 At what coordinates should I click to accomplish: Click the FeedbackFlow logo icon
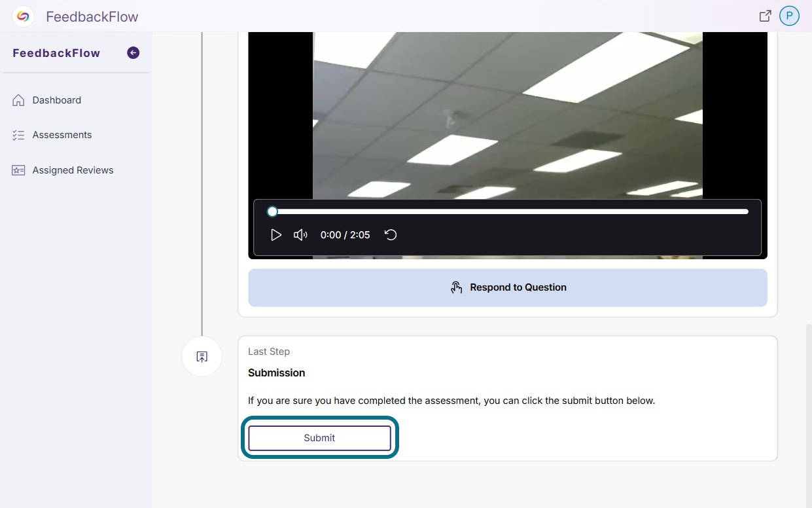(23, 16)
